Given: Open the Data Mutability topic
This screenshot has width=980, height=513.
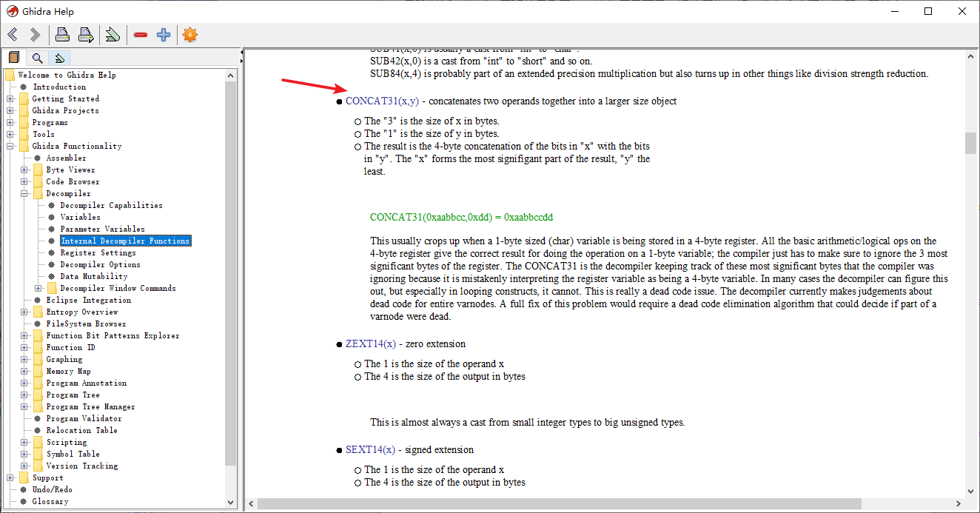Looking at the screenshot, I should 95,276.
